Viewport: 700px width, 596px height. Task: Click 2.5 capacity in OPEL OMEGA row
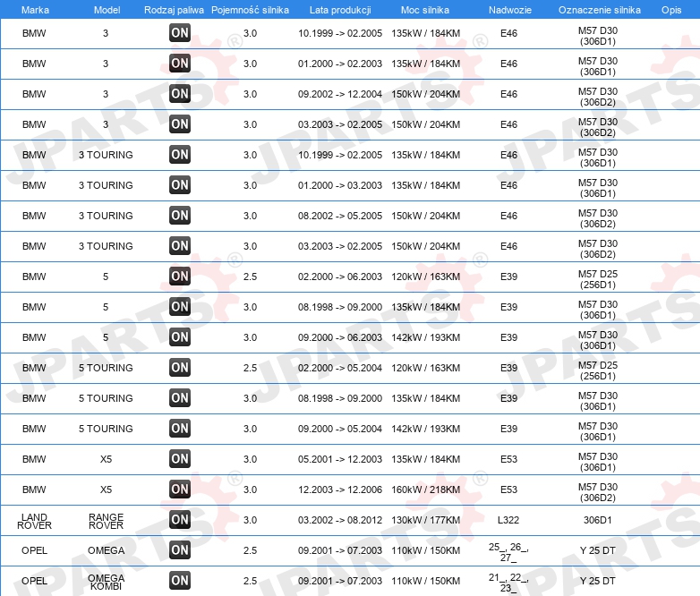coord(250,550)
